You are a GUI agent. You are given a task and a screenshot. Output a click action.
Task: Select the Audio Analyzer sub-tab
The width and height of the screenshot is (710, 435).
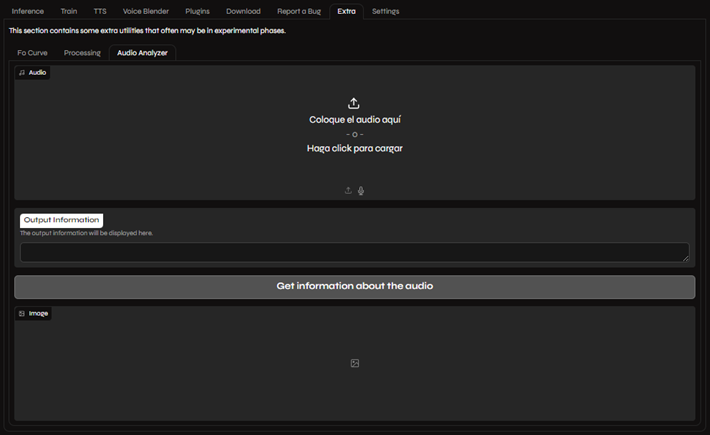142,53
